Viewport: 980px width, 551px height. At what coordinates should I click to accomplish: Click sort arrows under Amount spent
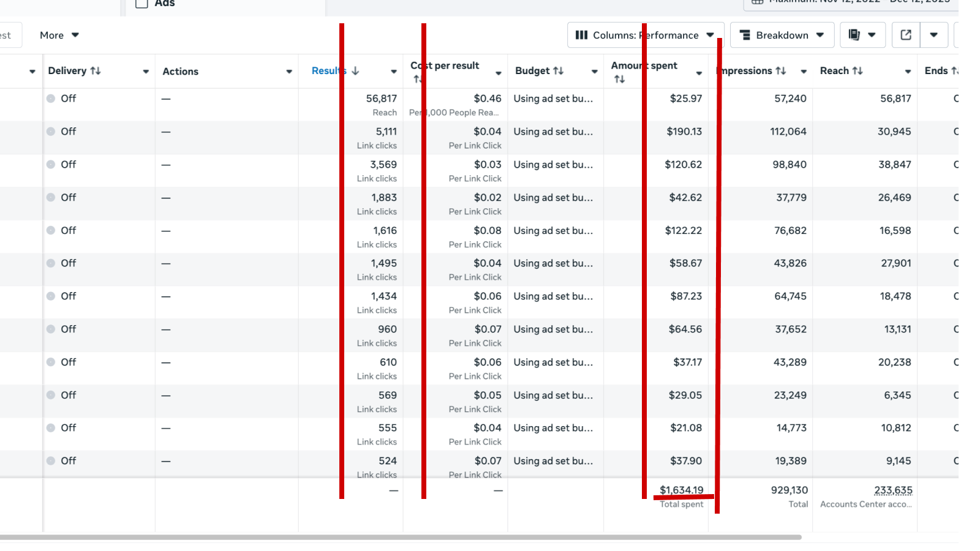tap(619, 79)
